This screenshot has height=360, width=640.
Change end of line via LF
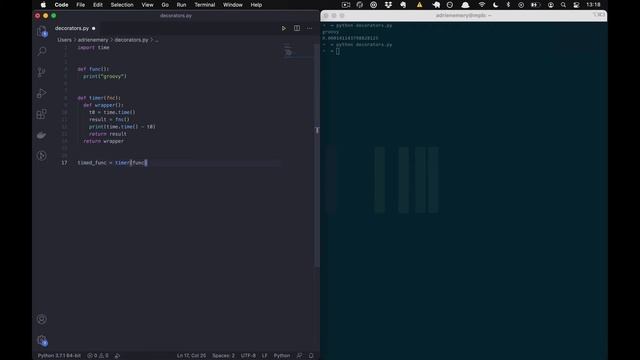click(264, 356)
